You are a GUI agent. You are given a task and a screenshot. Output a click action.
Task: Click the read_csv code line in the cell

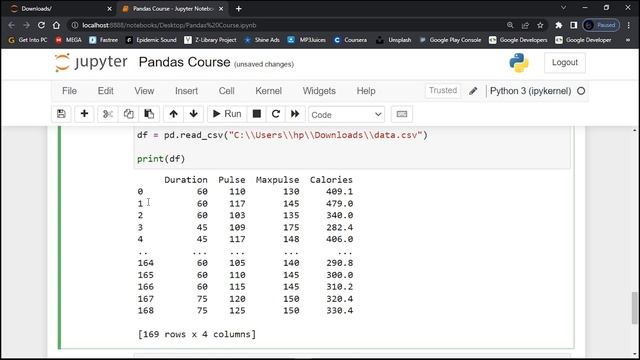point(282,135)
